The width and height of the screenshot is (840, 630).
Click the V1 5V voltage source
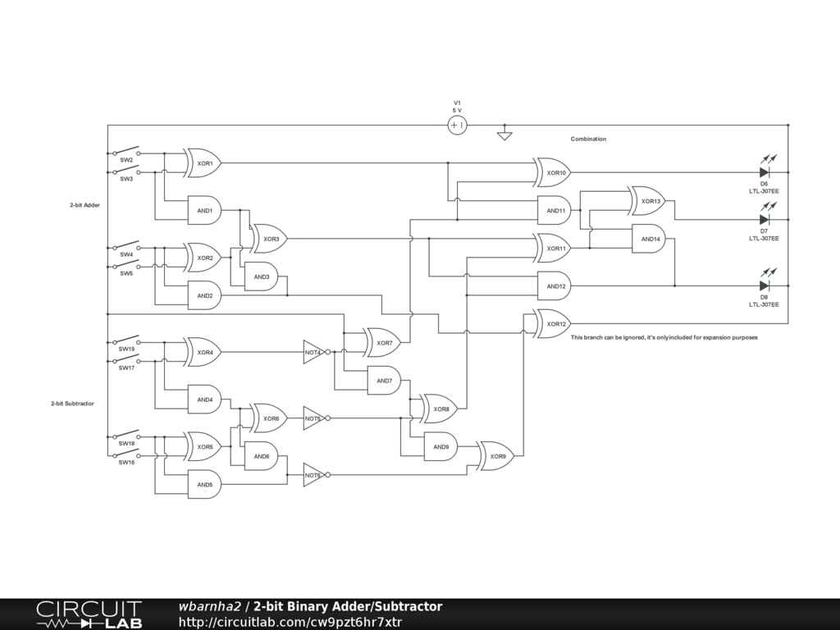point(457,126)
